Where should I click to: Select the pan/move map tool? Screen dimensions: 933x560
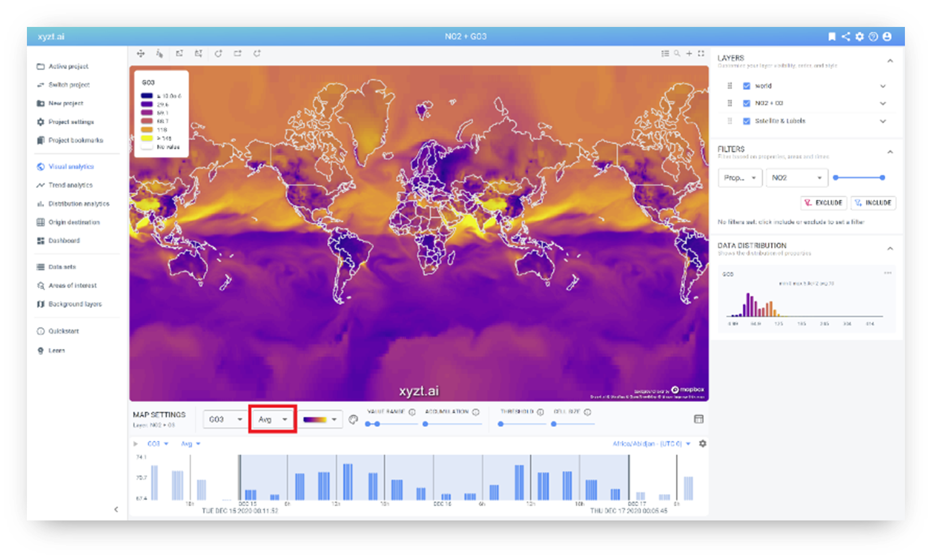(140, 53)
